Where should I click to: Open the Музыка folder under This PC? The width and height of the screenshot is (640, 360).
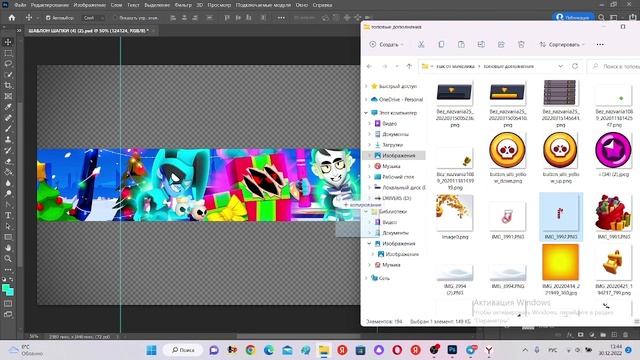pyautogui.click(x=391, y=166)
